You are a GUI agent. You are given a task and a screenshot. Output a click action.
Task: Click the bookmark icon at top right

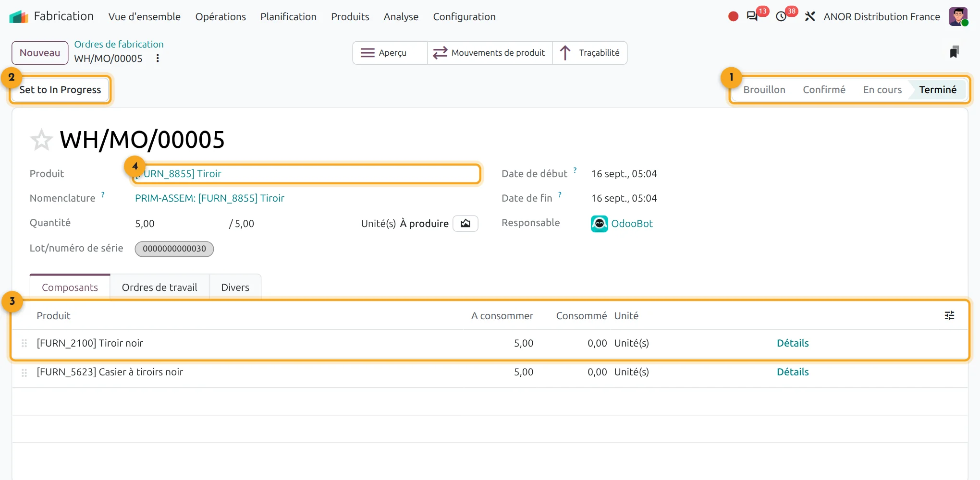(954, 52)
